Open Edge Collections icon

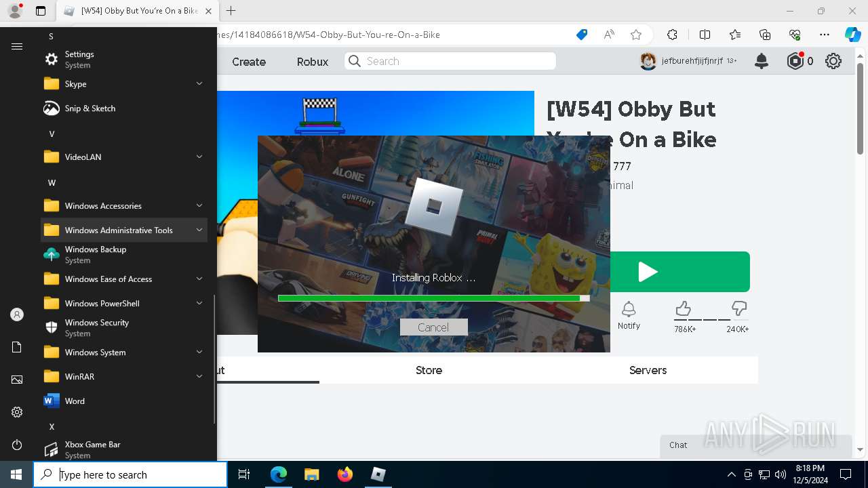765,35
